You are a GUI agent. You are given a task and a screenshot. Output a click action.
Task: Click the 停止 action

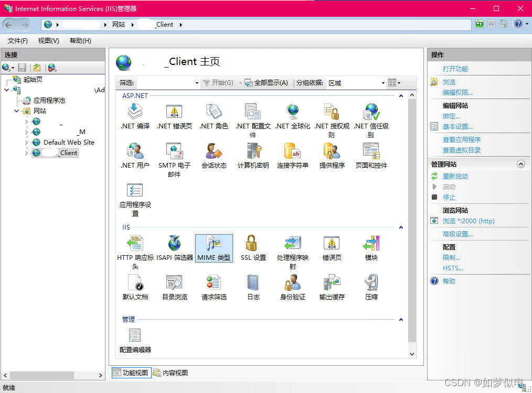449,197
